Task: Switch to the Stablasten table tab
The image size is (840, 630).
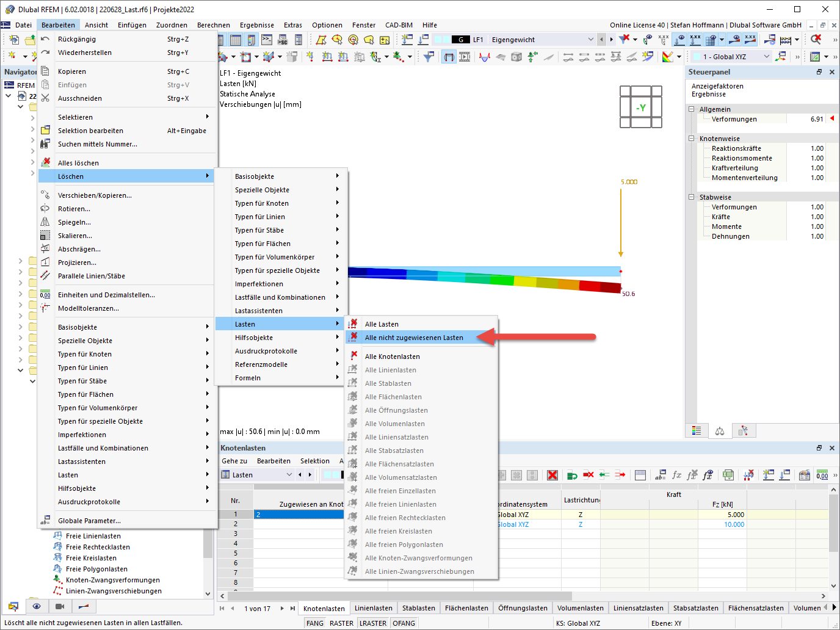Action: coord(419,608)
